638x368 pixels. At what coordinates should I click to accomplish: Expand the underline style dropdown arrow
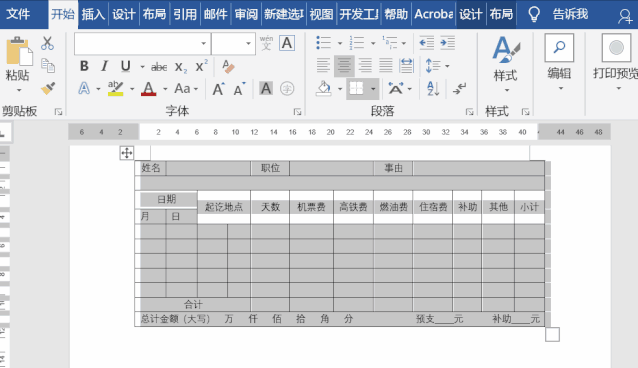[142, 67]
